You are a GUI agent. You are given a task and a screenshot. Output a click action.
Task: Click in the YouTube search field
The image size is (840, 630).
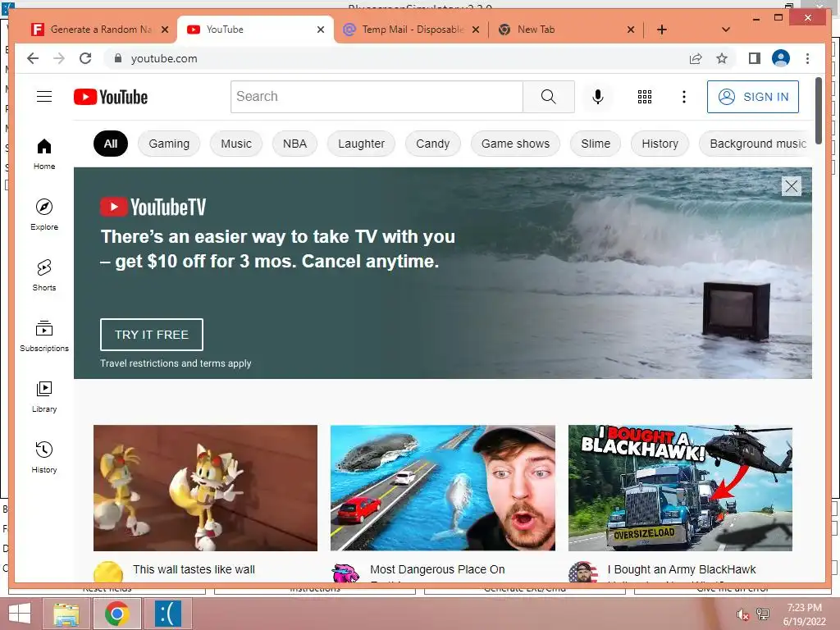(377, 97)
